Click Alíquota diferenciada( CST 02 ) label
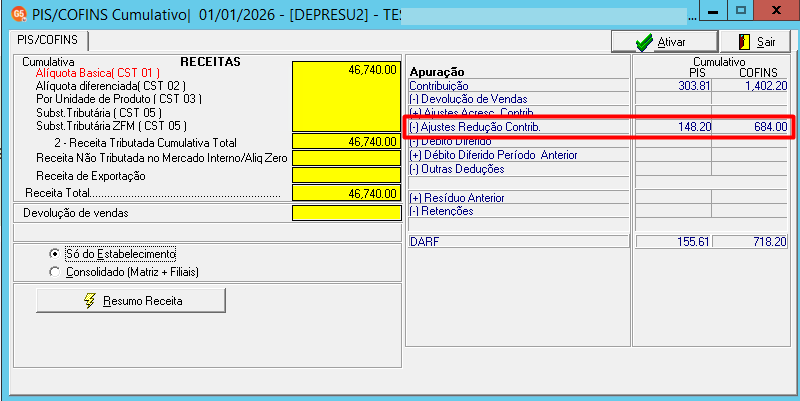Image resolution: width=800 pixels, height=401 pixels. [x=111, y=86]
